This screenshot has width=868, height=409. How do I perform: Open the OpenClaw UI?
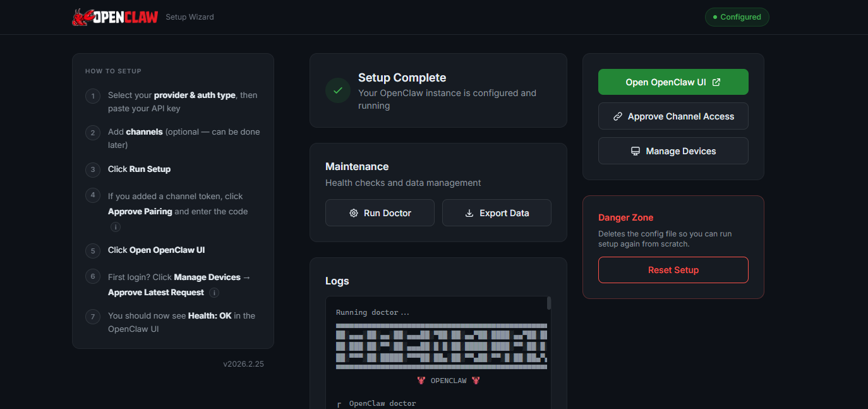pyautogui.click(x=673, y=82)
